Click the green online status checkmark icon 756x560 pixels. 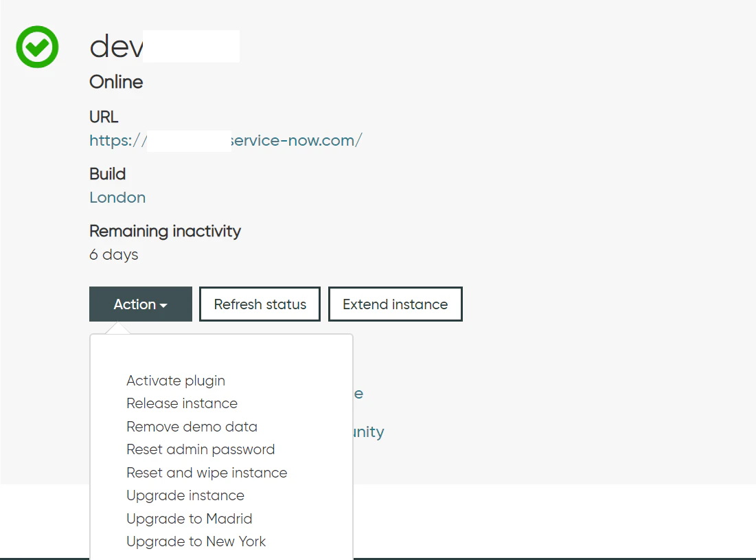(x=37, y=47)
